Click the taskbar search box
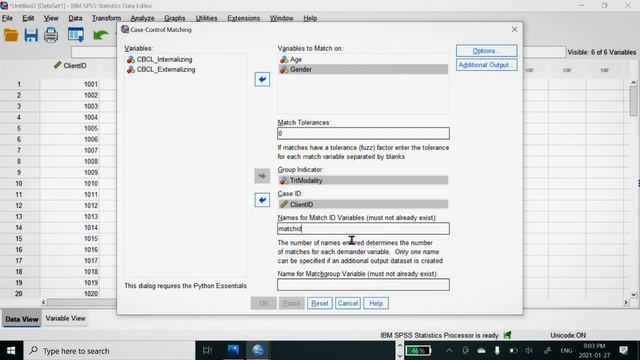Image resolution: width=640 pixels, height=360 pixels. pos(109,351)
